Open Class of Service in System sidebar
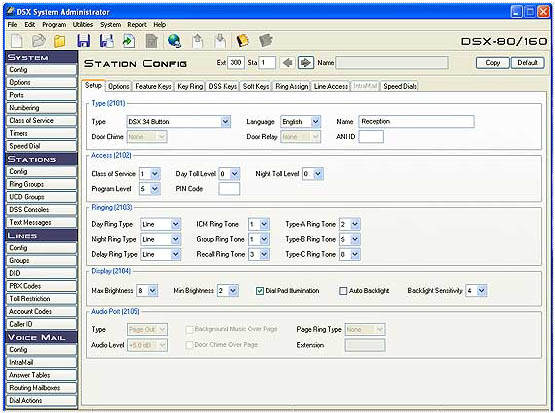 coord(41,121)
